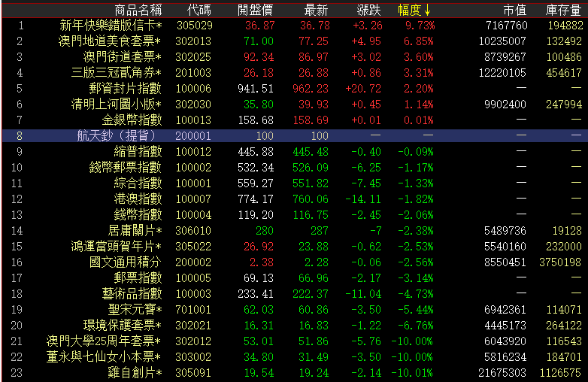
Task: Click market value 21675303
Action: [502, 373]
